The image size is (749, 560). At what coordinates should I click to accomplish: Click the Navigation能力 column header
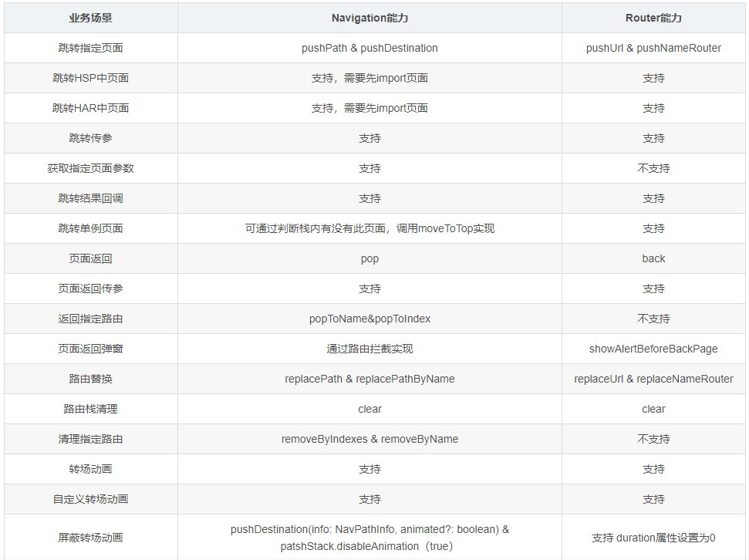369,19
